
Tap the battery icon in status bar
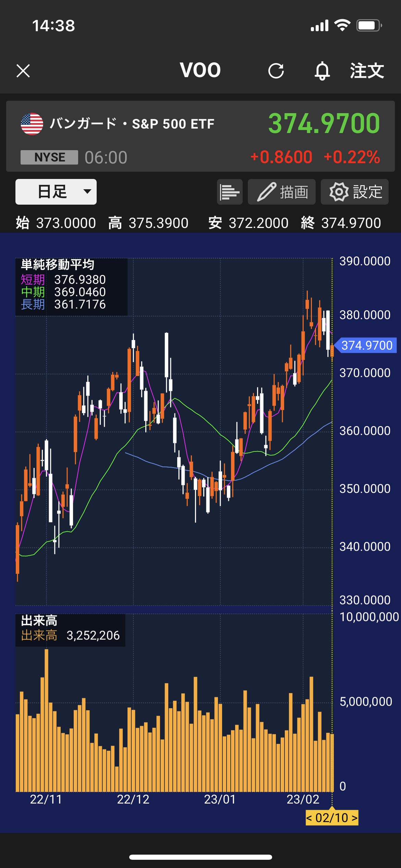tap(369, 25)
